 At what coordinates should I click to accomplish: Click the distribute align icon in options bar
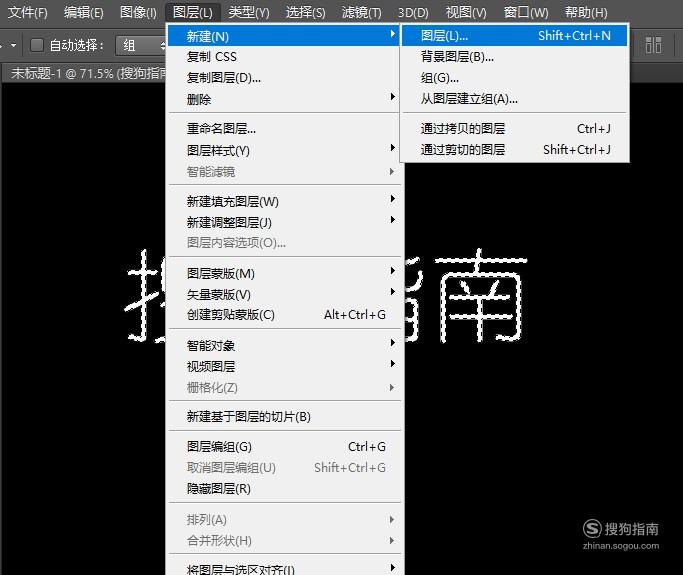(x=653, y=45)
